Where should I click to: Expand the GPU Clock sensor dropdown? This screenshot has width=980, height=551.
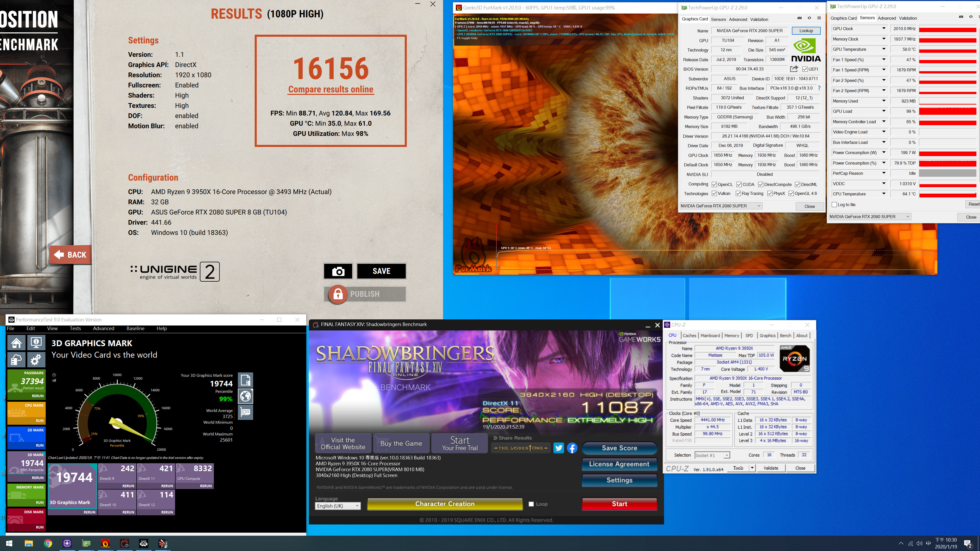(884, 29)
